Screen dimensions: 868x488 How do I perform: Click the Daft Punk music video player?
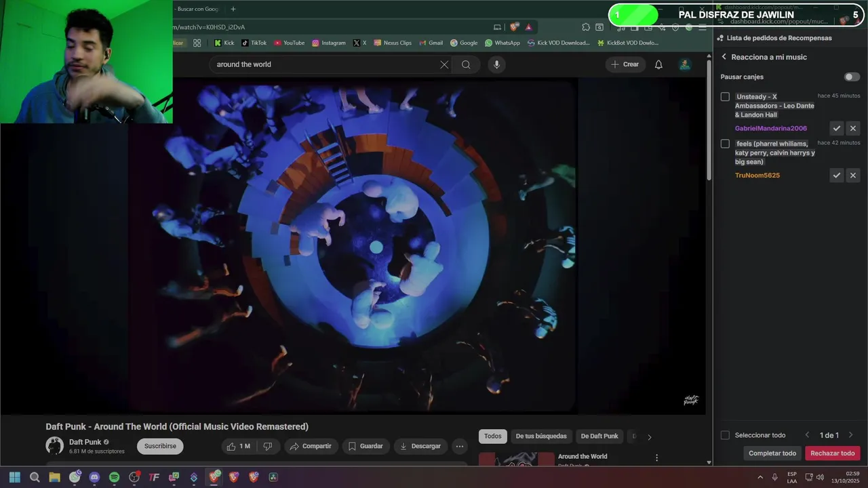353,245
